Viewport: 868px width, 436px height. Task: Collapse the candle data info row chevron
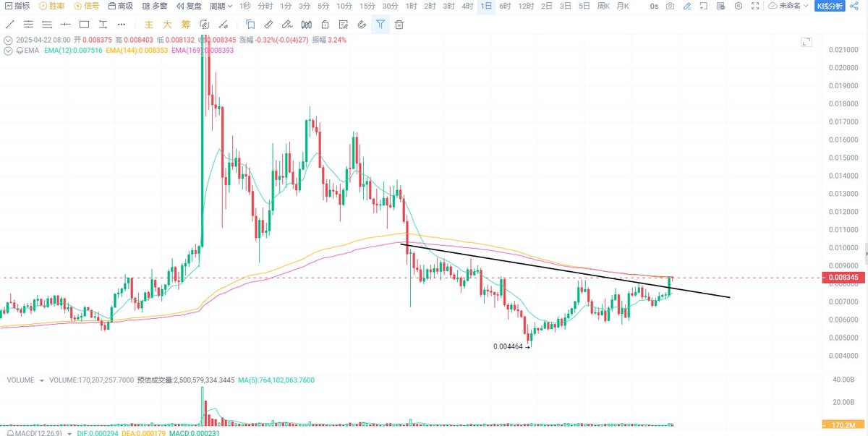[x=8, y=40]
